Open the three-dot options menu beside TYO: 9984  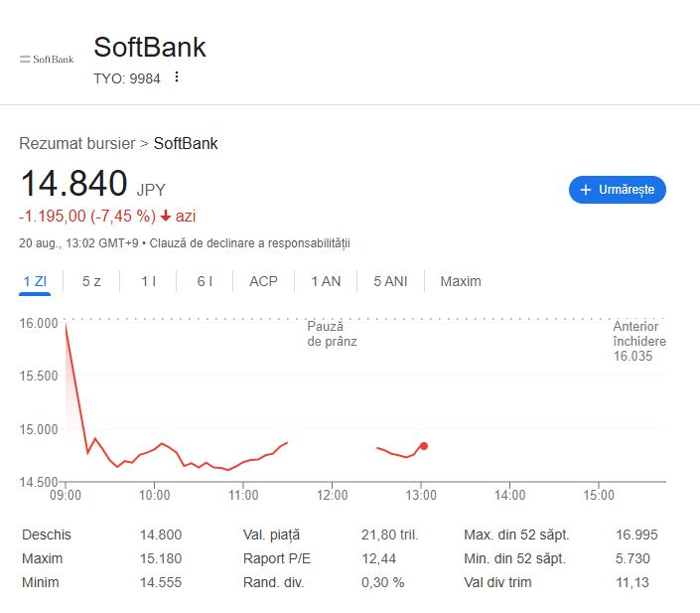click(177, 77)
